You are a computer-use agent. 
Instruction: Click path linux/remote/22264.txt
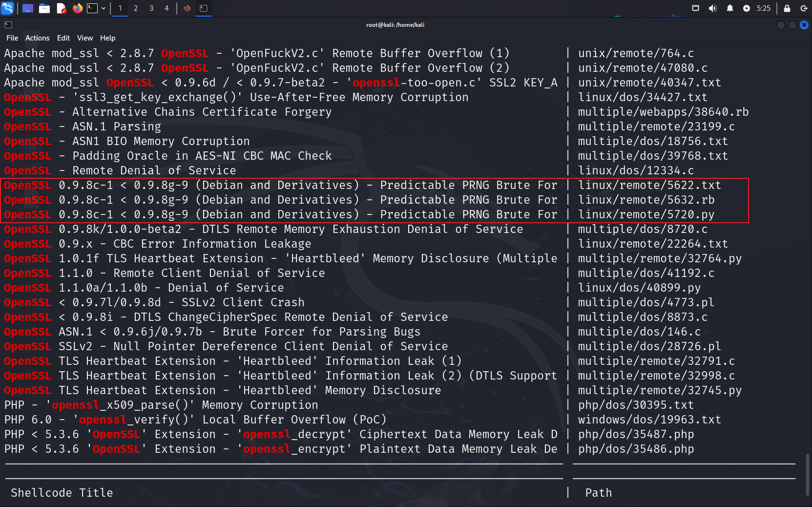coord(653,244)
